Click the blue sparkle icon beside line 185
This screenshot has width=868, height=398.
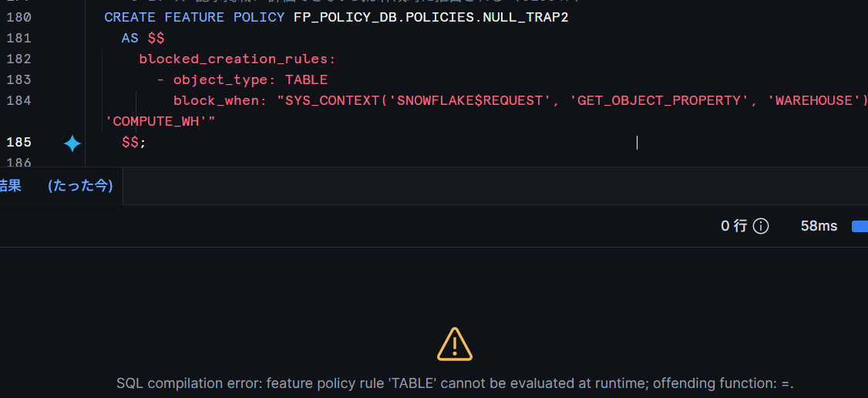72,143
